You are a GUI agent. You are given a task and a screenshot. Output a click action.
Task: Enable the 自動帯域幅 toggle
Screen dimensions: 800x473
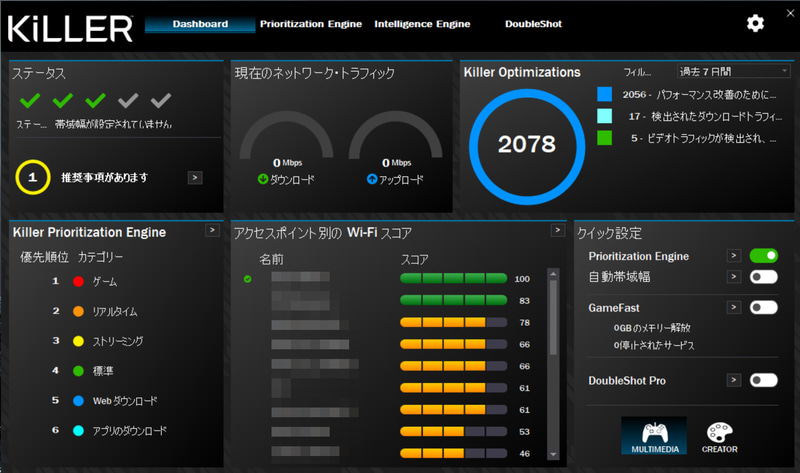pos(764,277)
